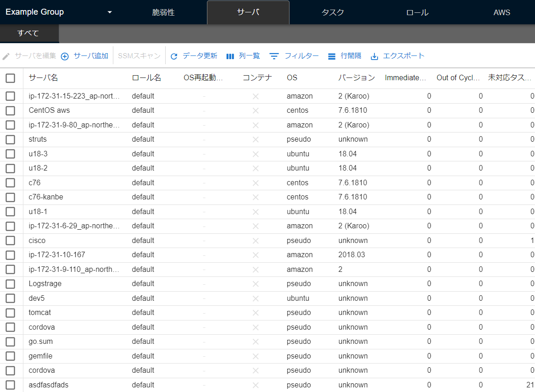Image resolution: width=535 pixels, height=392 pixels.
Task: Click server name u18-1
Action: click(x=38, y=212)
